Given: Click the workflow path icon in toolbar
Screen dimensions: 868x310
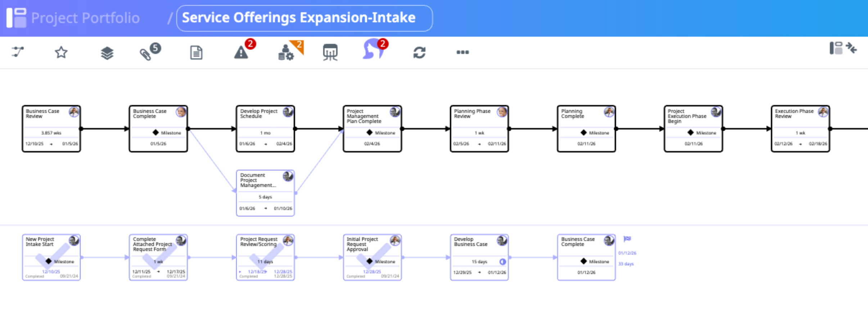Looking at the screenshot, I should (x=18, y=52).
